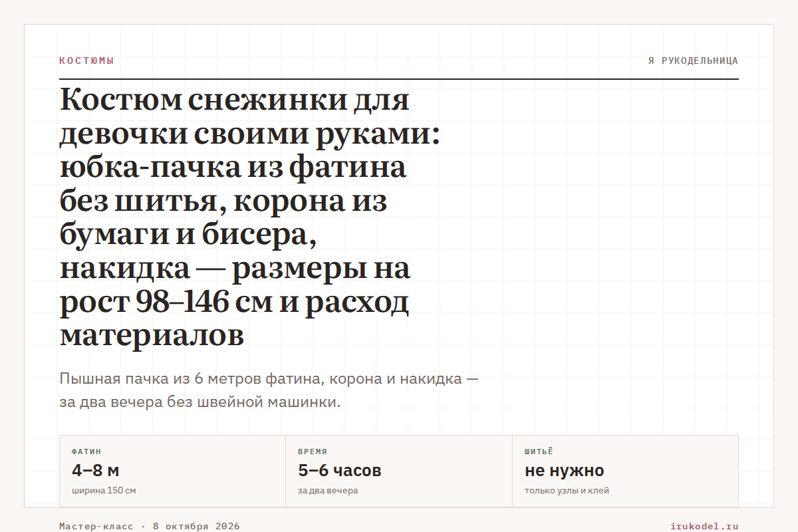Click the Мастер-класс · 8 октября 2026 footer text
This screenshot has width=798, height=532.
150,526
